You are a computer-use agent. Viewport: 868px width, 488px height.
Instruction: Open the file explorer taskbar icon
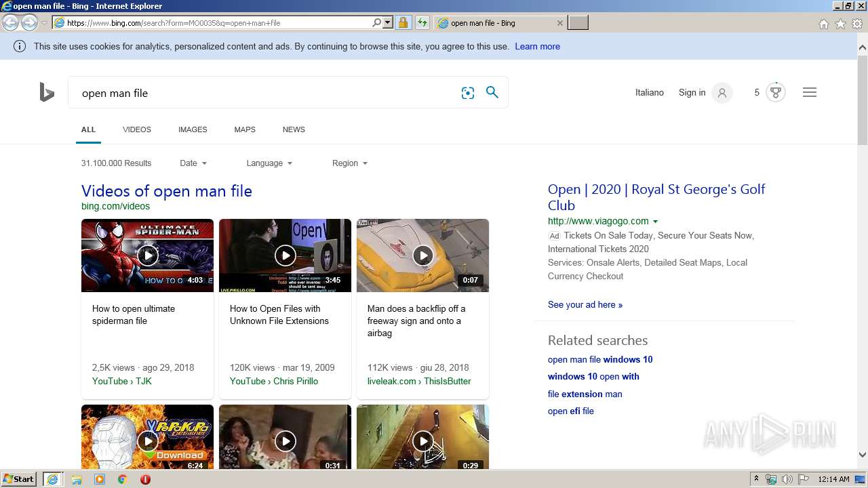pos(77,479)
